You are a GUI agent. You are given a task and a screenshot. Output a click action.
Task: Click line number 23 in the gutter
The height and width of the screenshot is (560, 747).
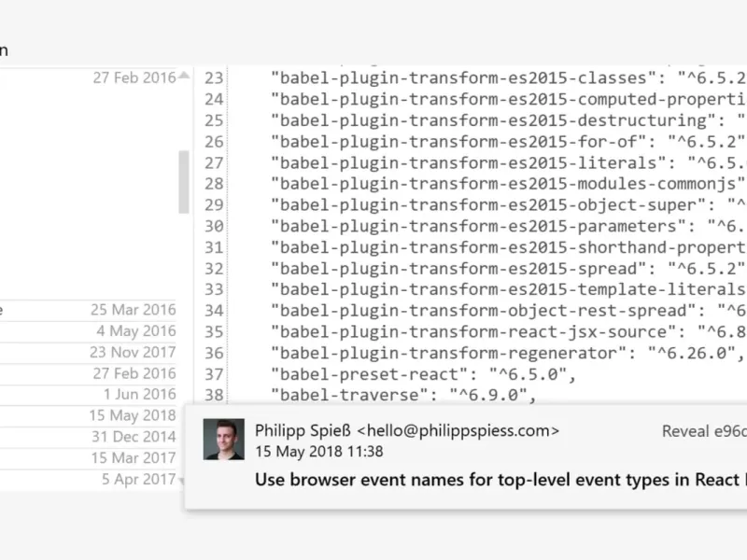(x=214, y=78)
